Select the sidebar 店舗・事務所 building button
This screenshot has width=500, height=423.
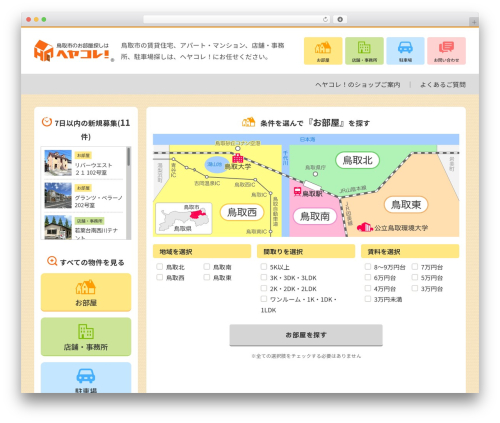[x=86, y=337]
